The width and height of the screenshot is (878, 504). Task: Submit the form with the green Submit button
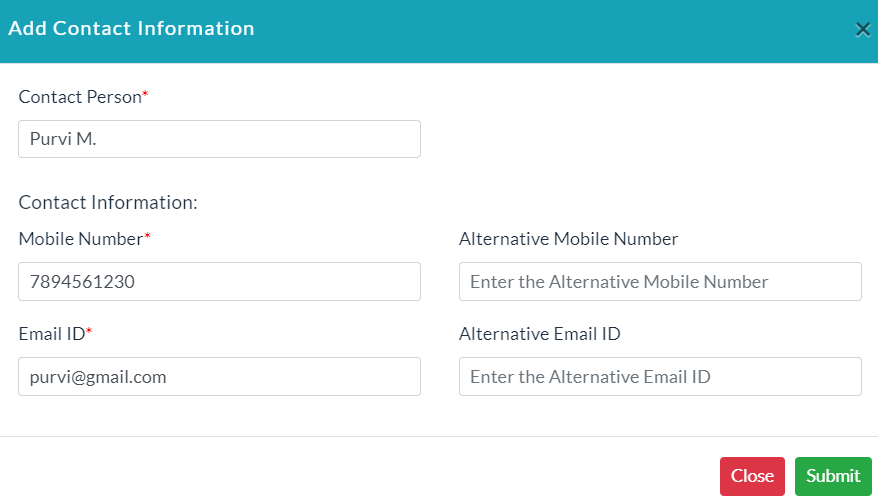(833, 476)
